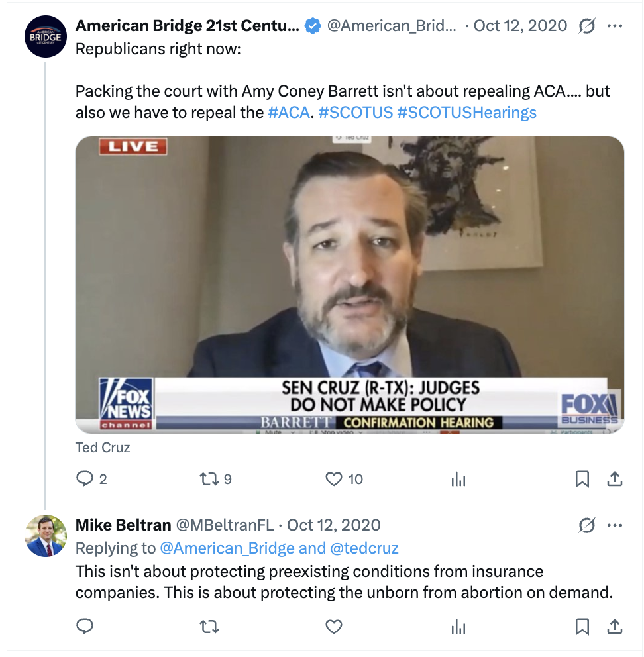This screenshot has width=644, height=657.
Task: Retweet the American Bridge post
Action: pyautogui.click(x=209, y=478)
